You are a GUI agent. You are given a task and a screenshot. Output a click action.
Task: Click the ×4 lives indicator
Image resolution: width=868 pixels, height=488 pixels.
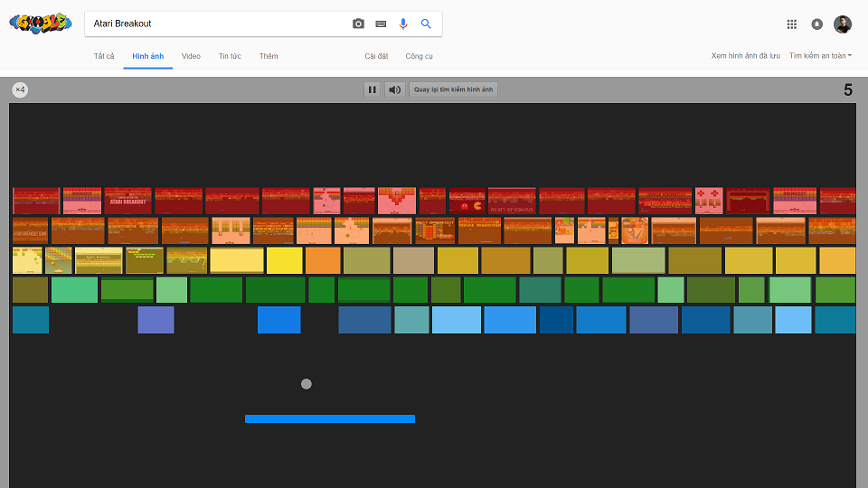(x=20, y=89)
